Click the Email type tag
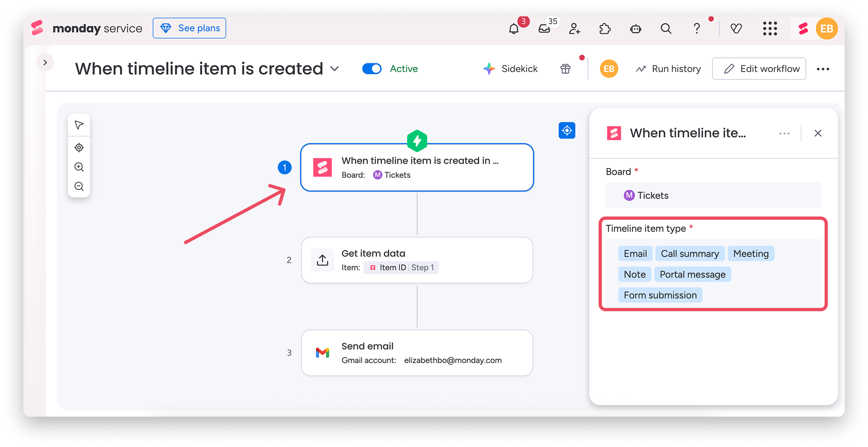This screenshot has width=868, height=447. (x=635, y=254)
